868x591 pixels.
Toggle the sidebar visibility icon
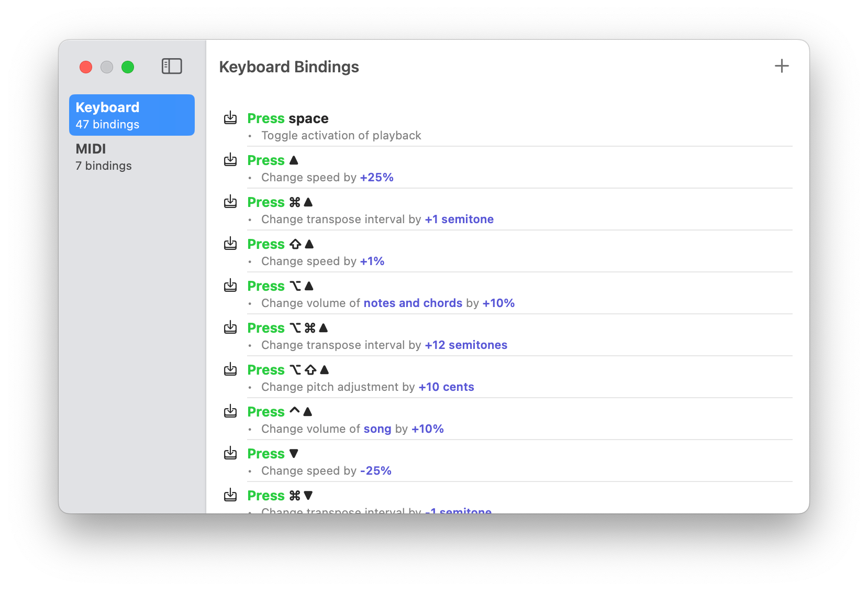click(x=171, y=66)
